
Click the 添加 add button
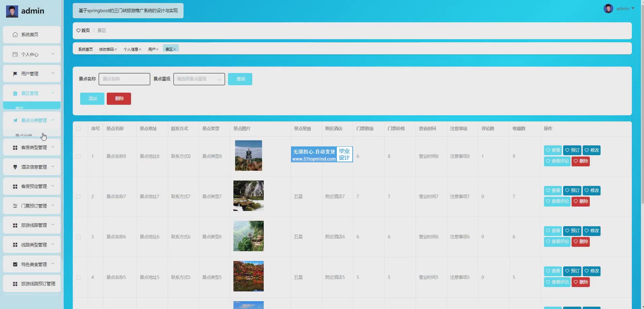pyautogui.click(x=92, y=99)
